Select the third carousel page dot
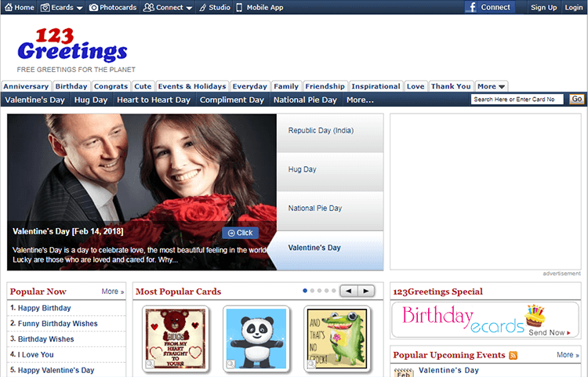 coord(319,291)
